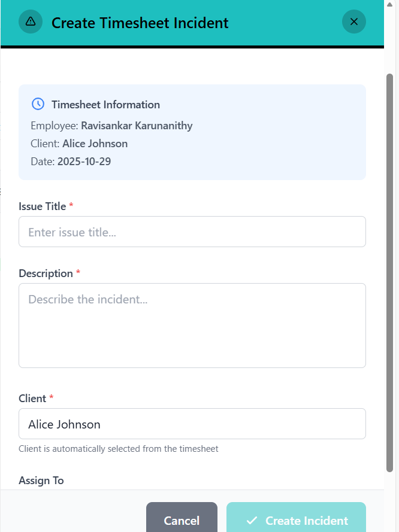Close the Create Timesheet Incident dialog
The height and width of the screenshot is (532, 399).
pos(353,22)
